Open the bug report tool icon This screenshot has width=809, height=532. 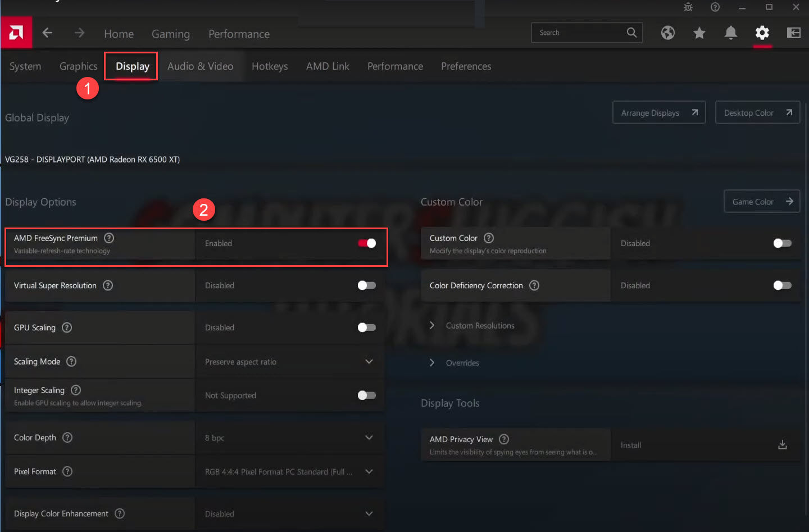coord(688,7)
